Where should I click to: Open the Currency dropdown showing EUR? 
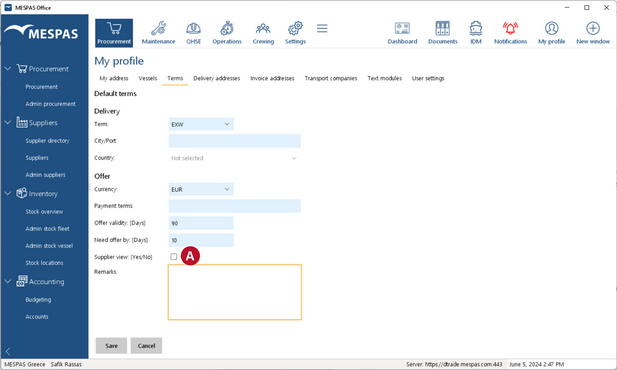point(201,189)
